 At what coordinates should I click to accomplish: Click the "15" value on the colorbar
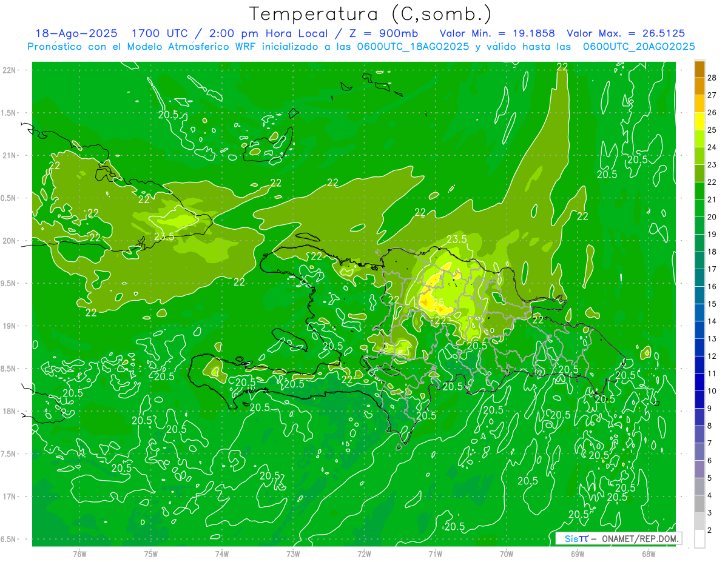click(x=713, y=304)
